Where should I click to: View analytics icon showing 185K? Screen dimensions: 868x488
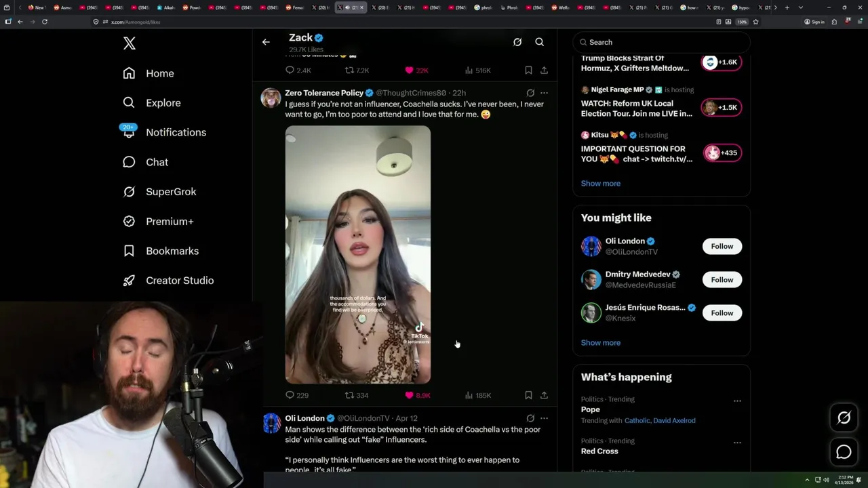pyautogui.click(x=469, y=395)
